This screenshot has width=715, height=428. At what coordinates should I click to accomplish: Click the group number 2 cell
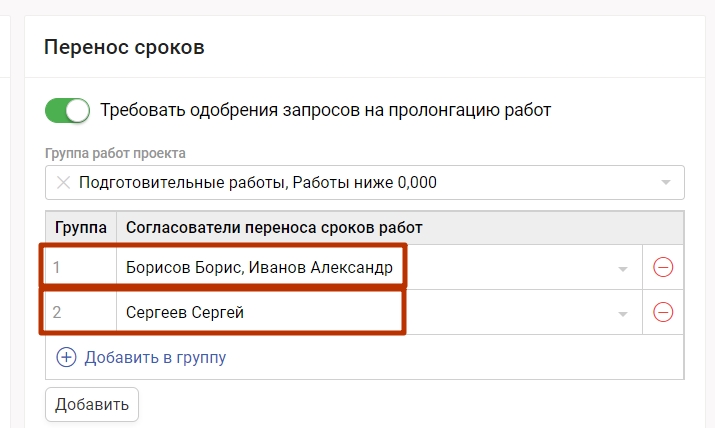click(80, 313)
